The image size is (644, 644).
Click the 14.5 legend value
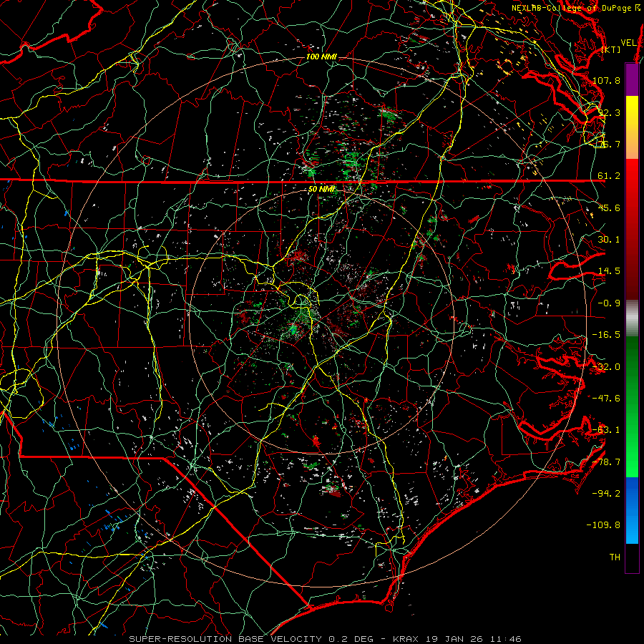(609, 271)
